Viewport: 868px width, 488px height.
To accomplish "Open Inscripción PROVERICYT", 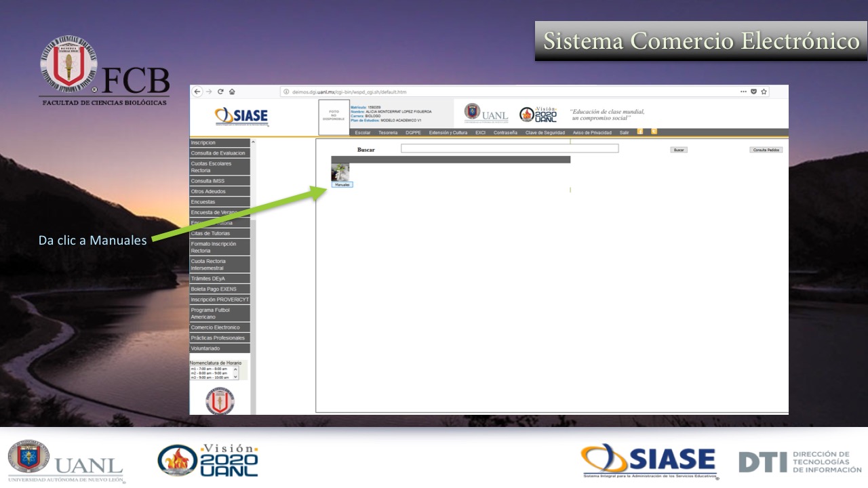I will (220, 300).
